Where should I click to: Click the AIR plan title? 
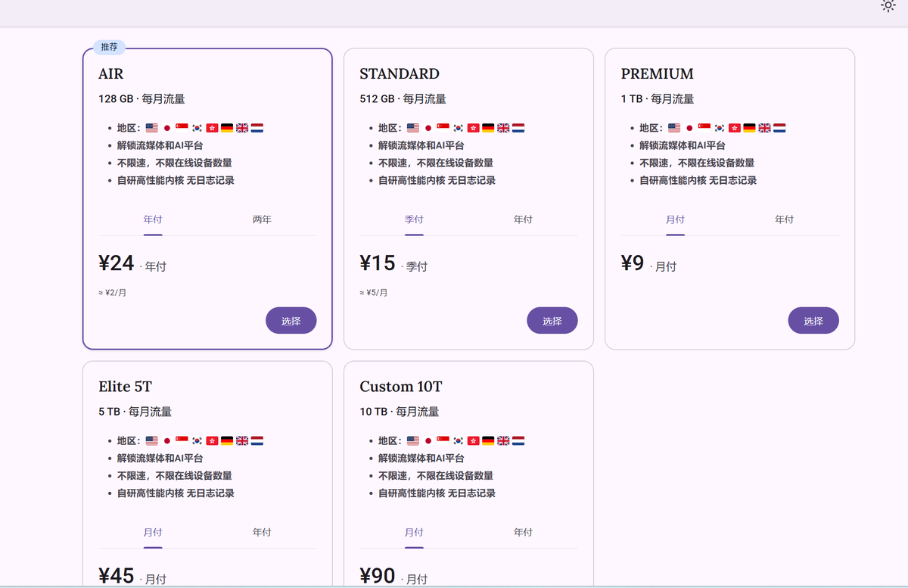tap(111, 74)
